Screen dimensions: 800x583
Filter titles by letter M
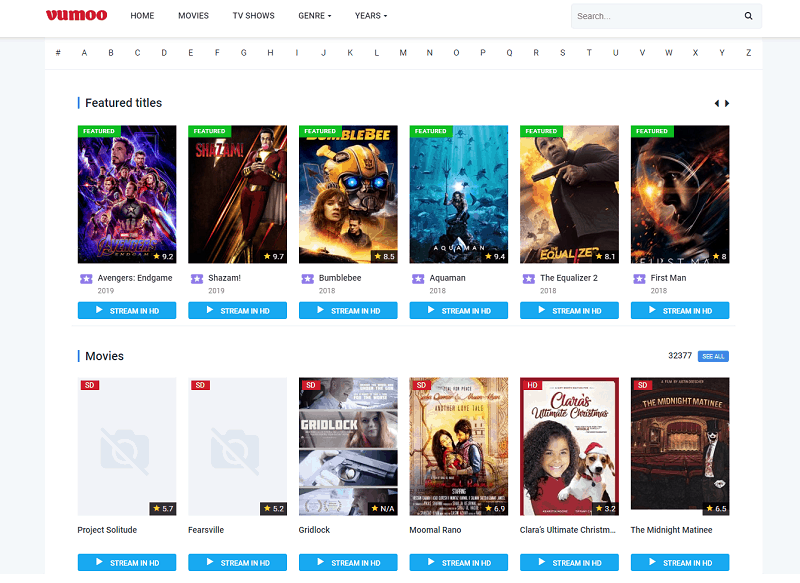[x=403, y=53]
